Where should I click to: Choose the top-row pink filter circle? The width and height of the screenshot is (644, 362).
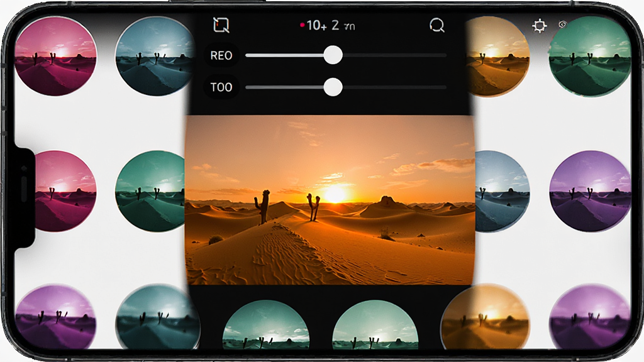click(x=55, y=57)
